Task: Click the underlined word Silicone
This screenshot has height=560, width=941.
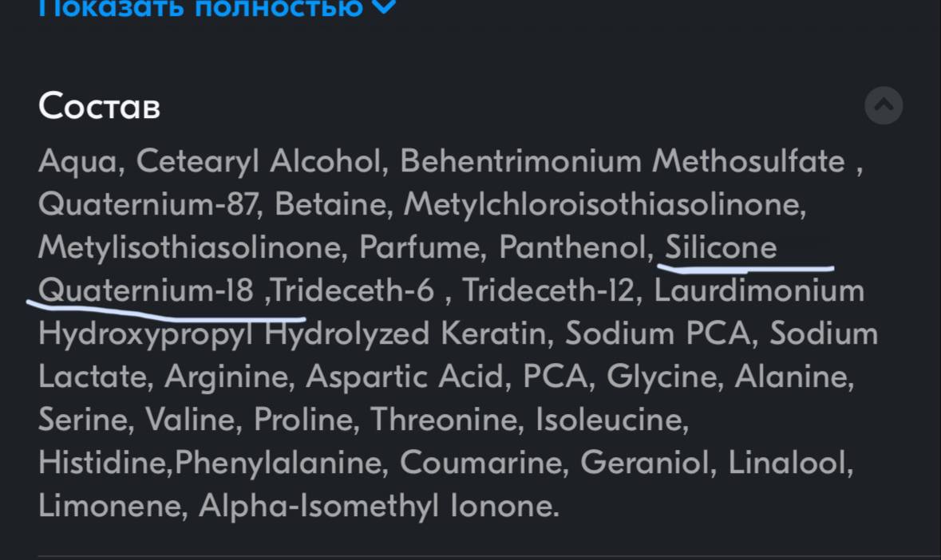Action: click(721, 247)
